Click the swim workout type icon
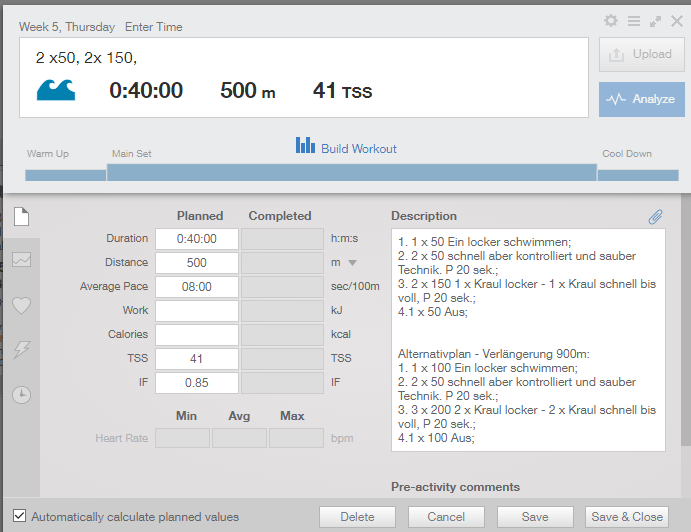 pyautogui.click(x=56, y=91)
